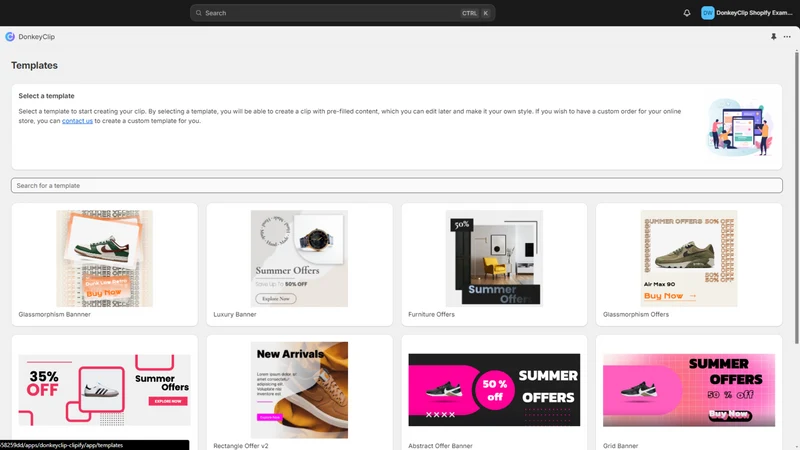Choose the 35% OFF Summer Offers template

tap(105, 390)
